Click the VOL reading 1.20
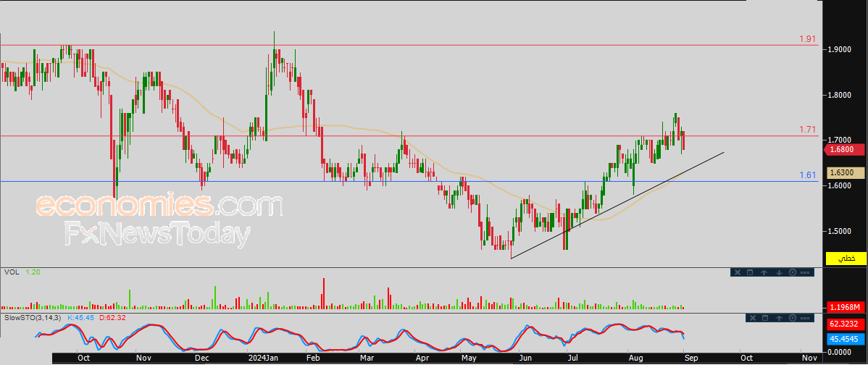 click(33, 272)
